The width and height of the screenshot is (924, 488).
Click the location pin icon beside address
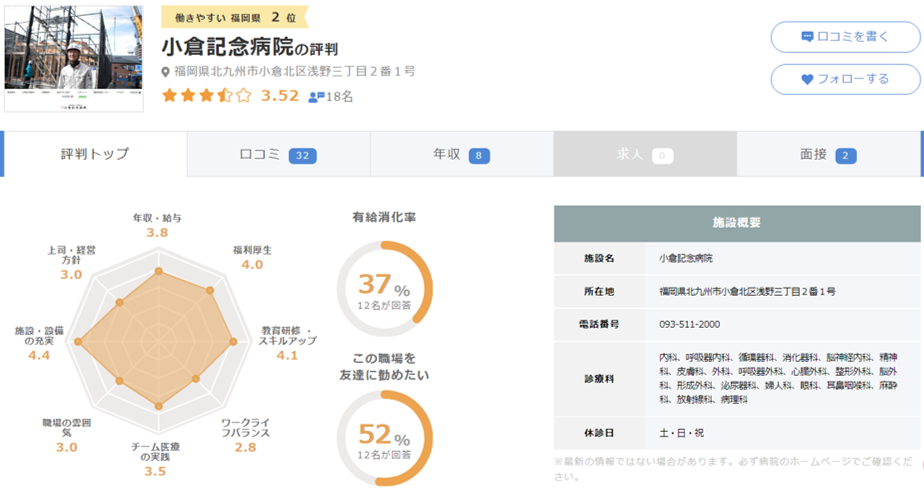[x=166, y=72]
